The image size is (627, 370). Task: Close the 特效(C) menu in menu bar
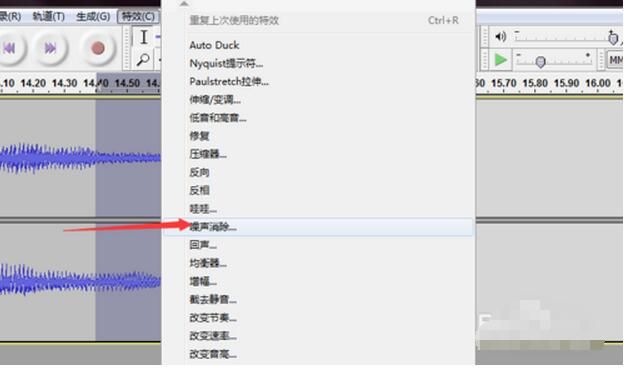(138, 16)
